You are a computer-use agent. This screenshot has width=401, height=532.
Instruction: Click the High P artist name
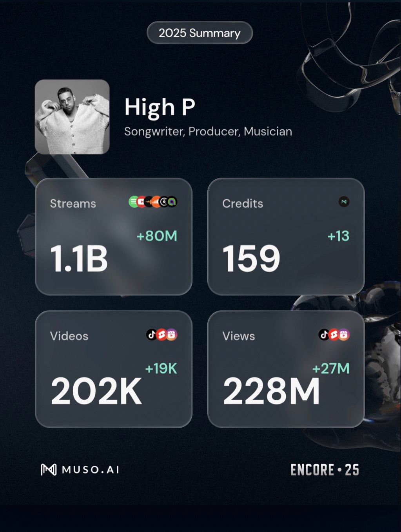(160, 107)
